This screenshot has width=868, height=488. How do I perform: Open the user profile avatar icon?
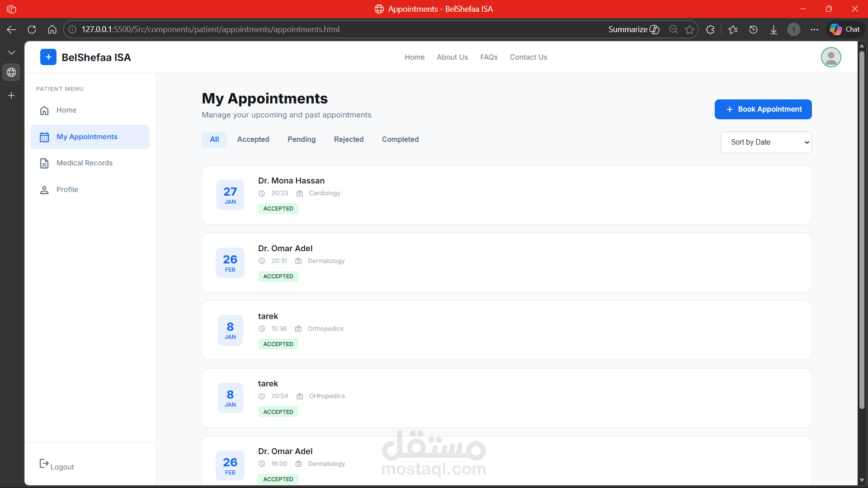pos(830,57)
